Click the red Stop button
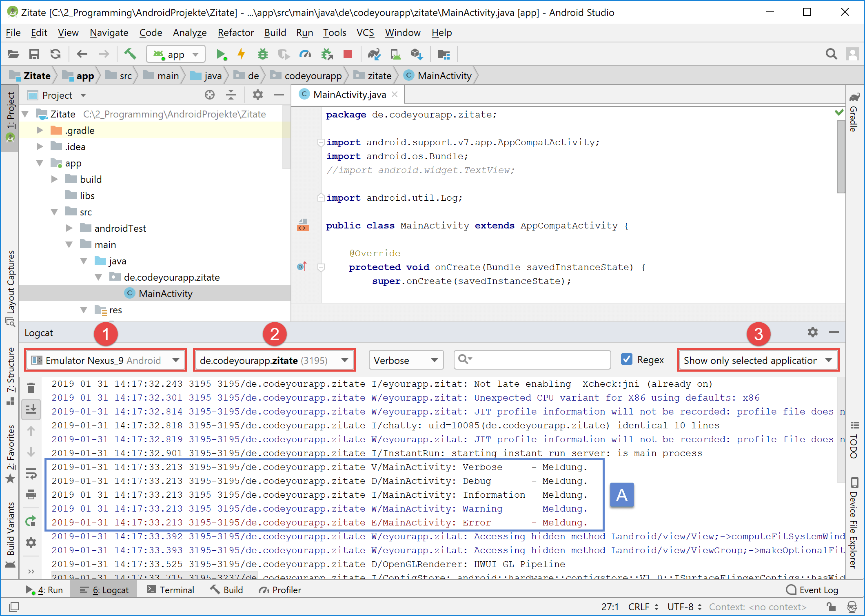This screenshot has height=616, width=865. point(348,54)
